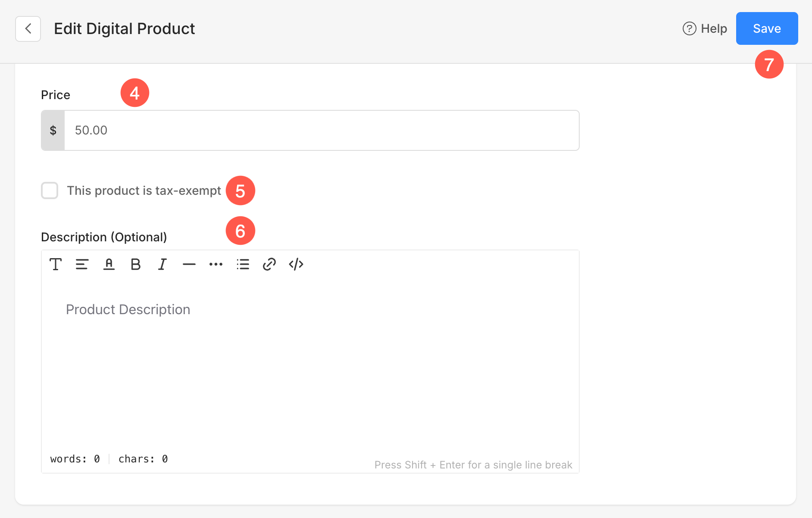Select the text alignment icon
Image resolution: width=812 pixels, height=518 pixels.
click(x=82, y=264)
